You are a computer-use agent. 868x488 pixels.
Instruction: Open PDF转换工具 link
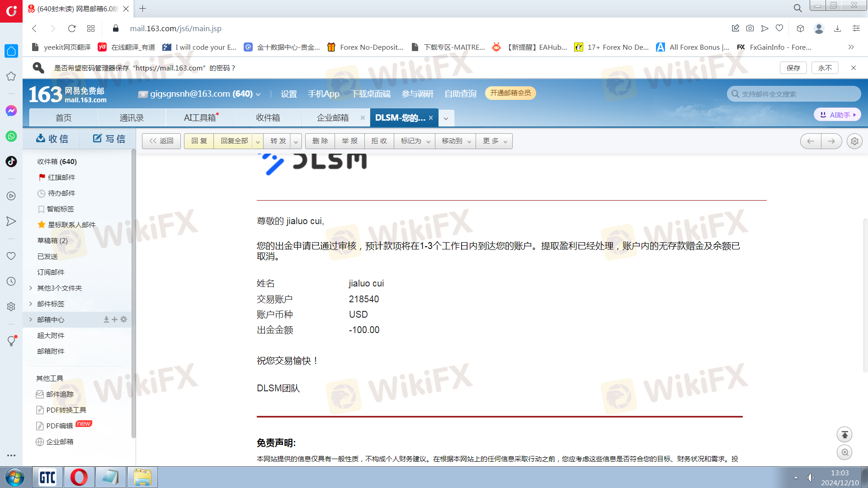66,410
